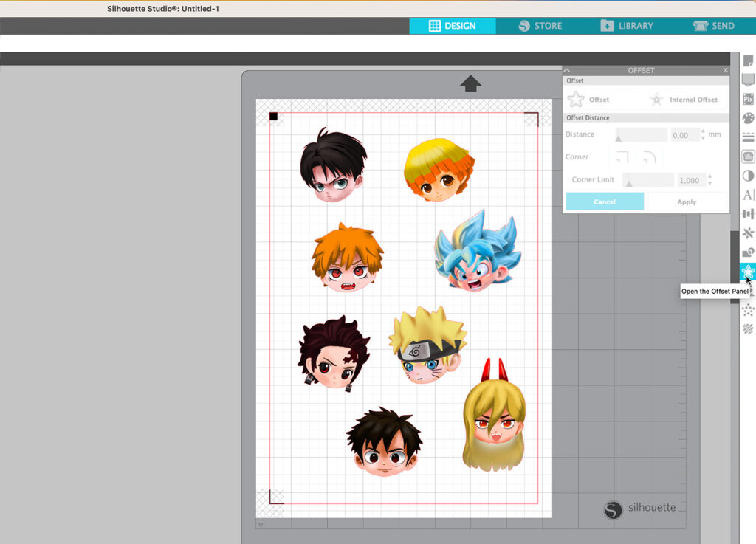The width and height of the screenshot is (756, 544).
Task: Click the Corner Limit stepper arrows
Action: tap(709, 180)
